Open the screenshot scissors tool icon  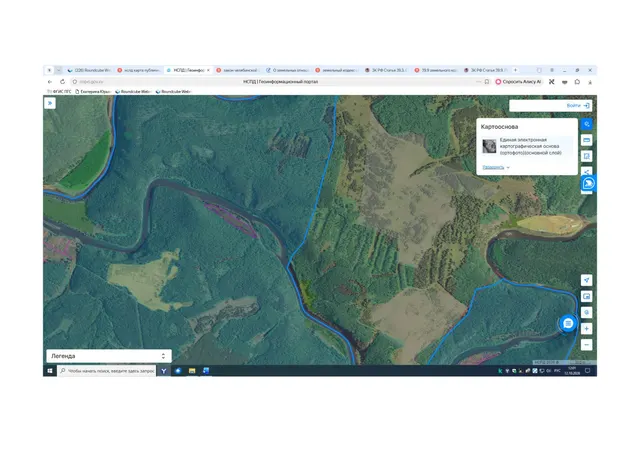click(551, 82)
